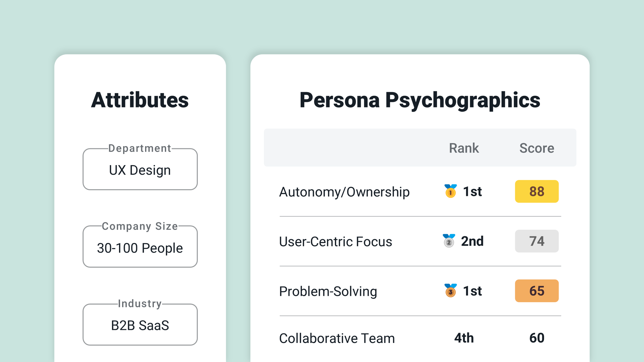Click the 4th rank text
644x362 pixels.
tap(464, 338)
